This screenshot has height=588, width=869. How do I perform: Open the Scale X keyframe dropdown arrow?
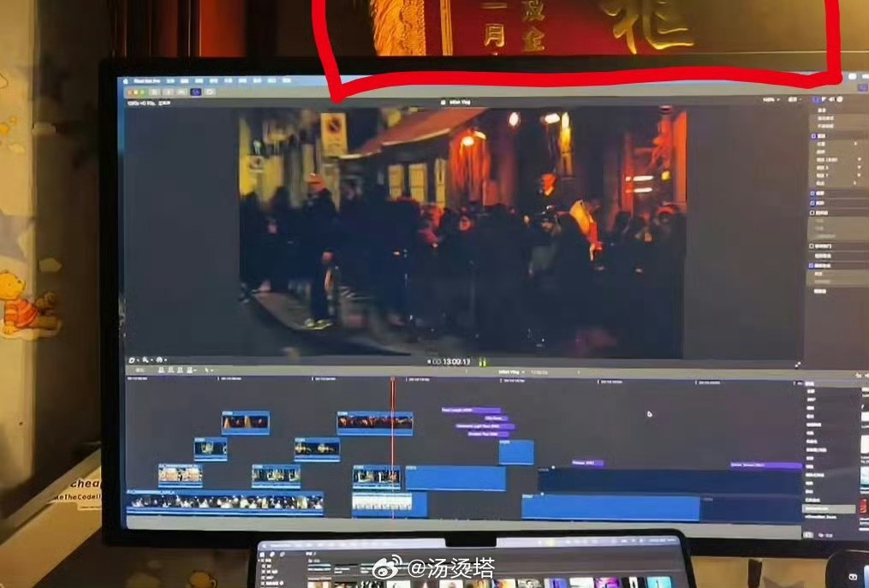[860, 168]
